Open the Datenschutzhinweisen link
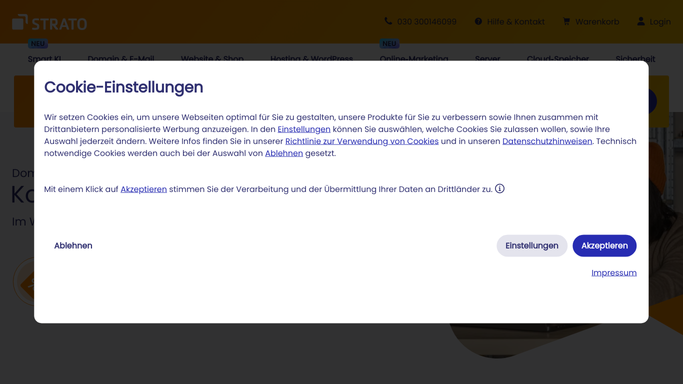Image resolution: width=683 pixels, height=384 pixels. (547, 141)
